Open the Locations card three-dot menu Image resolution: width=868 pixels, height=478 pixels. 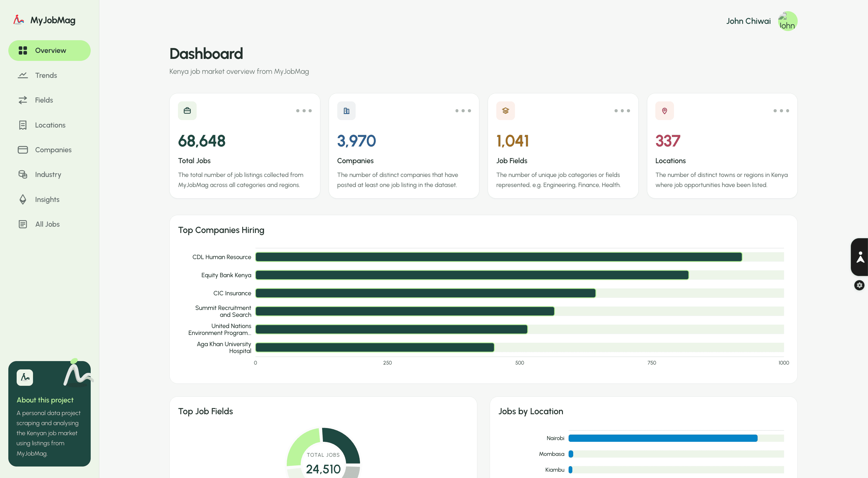(781, 111)
